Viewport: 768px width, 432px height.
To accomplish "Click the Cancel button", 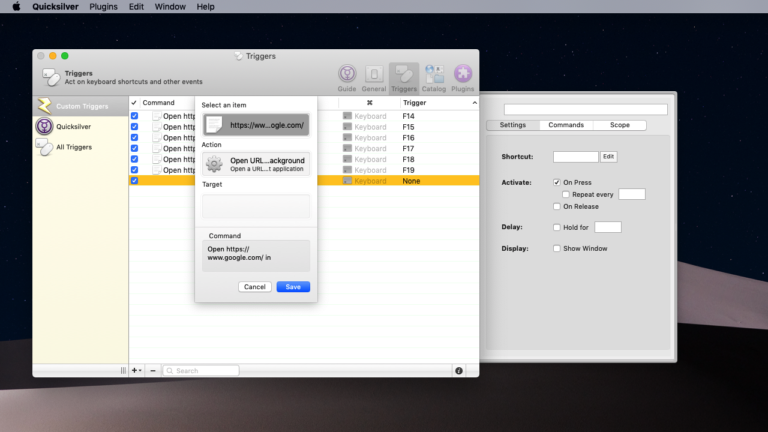I will pos(255,287).
